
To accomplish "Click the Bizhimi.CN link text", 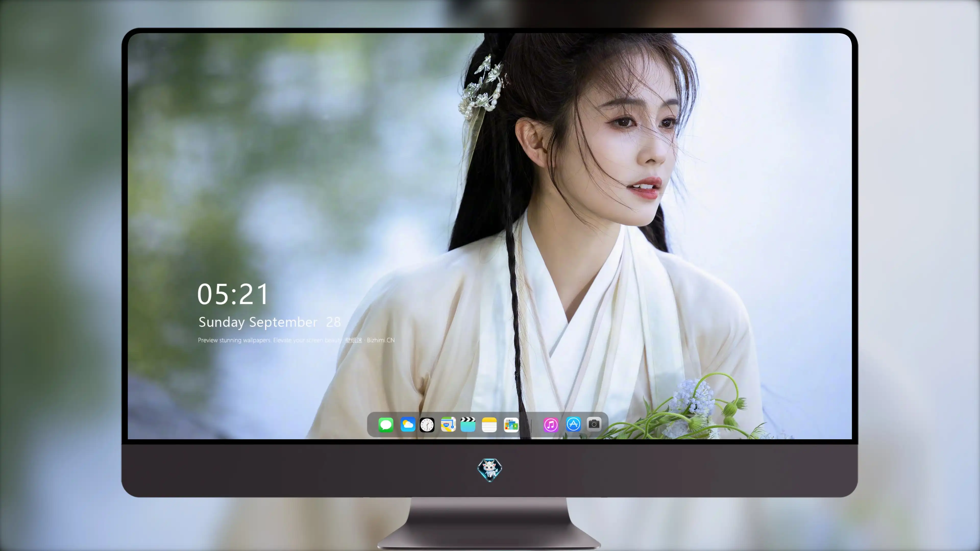I will click(x=381, y=340).
